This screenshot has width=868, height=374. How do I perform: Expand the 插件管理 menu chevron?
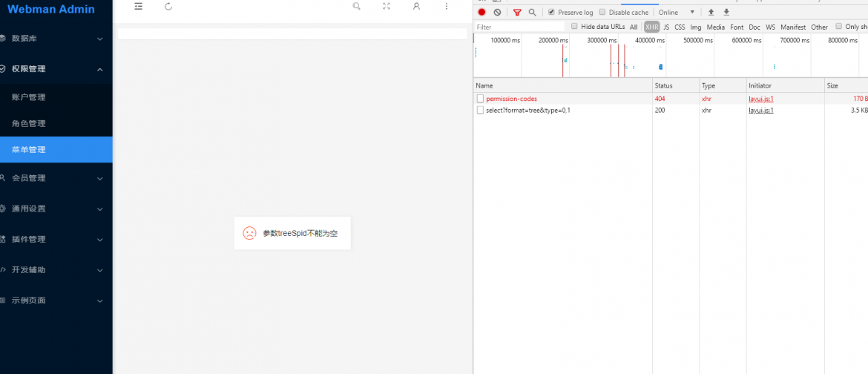pos(100,240)
